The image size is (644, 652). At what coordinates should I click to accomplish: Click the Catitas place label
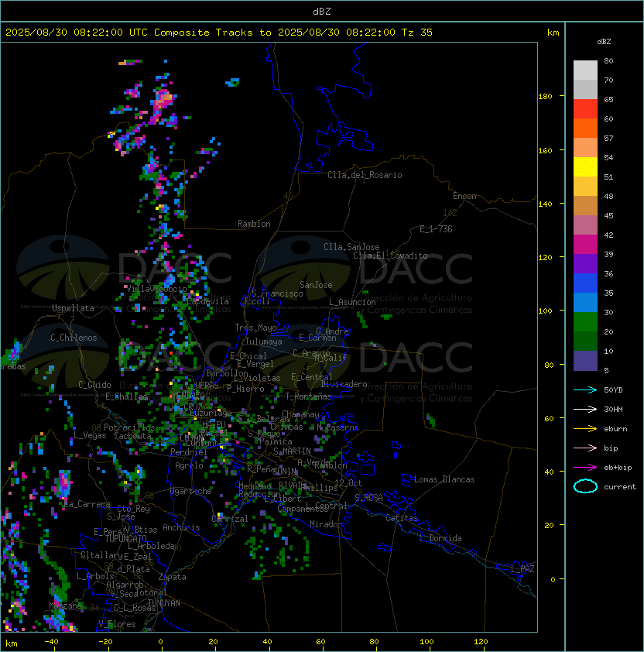click(x=402, y=518)
